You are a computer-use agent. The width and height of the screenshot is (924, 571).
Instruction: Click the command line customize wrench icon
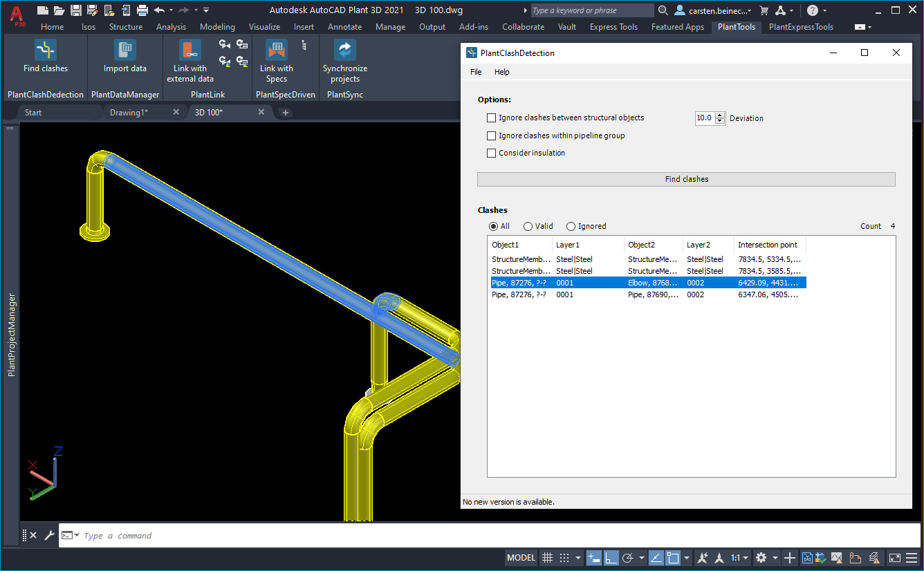pyautogui.click(x=49, y=535)
